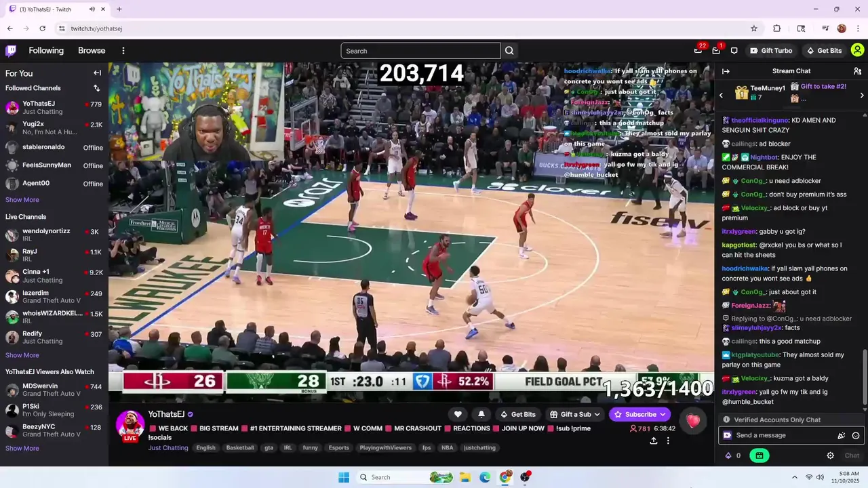Click in the Twitch search field
The width and height of the screenshot is (868, 488).
(x=420, y=51)
